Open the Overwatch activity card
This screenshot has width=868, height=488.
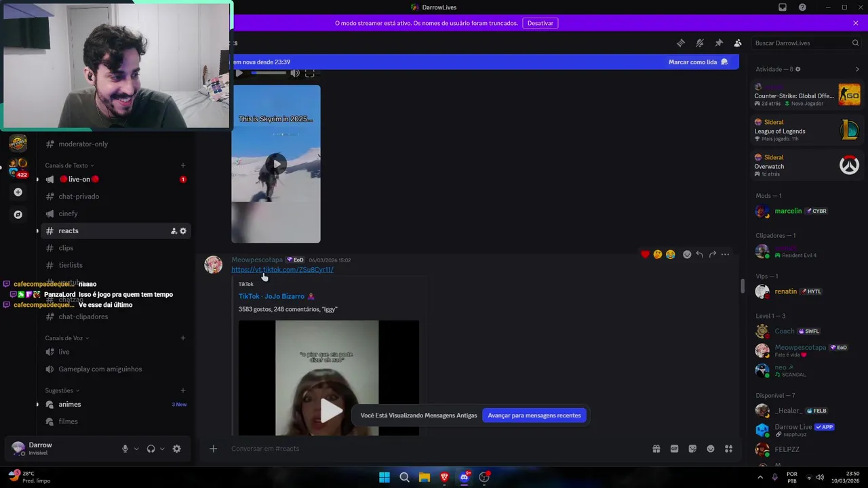[x=807, y=165]
